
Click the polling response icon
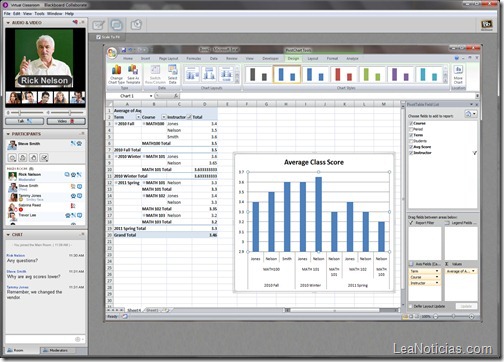click(x=44, y=158)
